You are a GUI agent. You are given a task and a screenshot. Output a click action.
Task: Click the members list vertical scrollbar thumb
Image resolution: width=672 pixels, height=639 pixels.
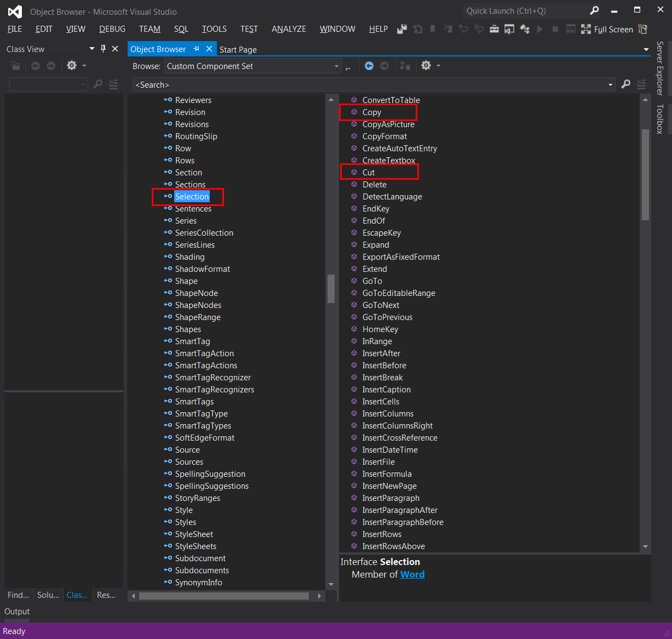[645, 174]
